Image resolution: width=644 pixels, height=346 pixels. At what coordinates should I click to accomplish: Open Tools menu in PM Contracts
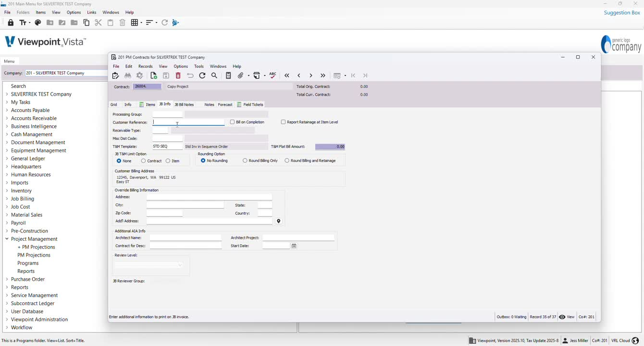coord(199,66)
